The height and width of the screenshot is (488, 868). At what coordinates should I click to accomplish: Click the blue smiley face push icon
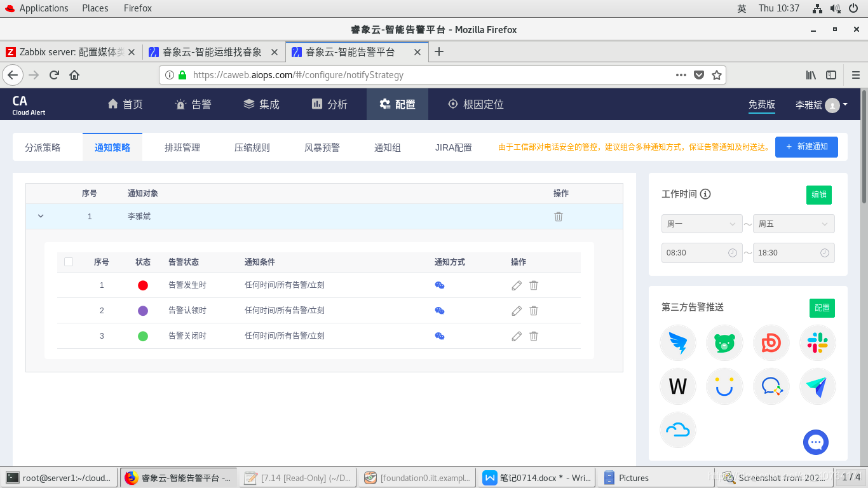point(724,386)
